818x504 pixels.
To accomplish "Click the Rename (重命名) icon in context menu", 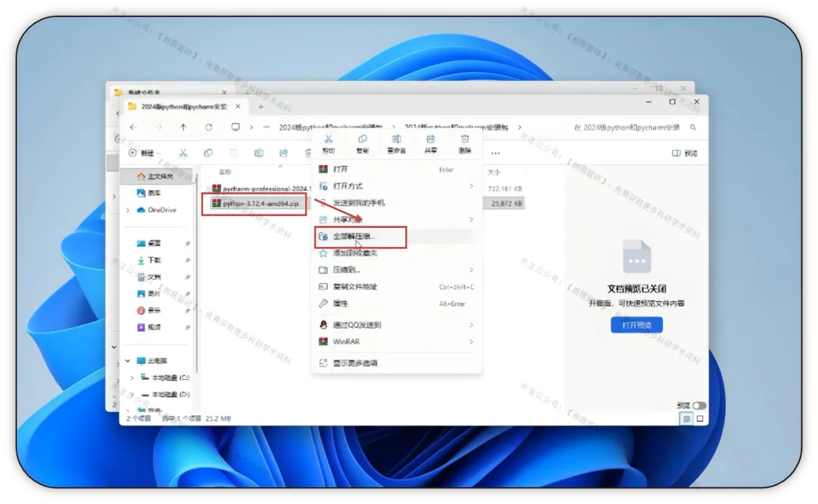I will 396,139.
